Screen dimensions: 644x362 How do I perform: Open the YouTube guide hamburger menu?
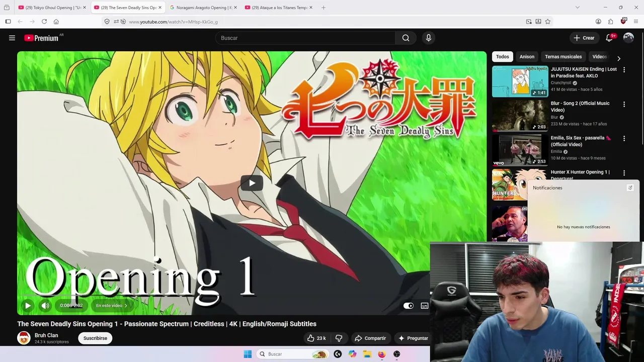pos(12,38)
